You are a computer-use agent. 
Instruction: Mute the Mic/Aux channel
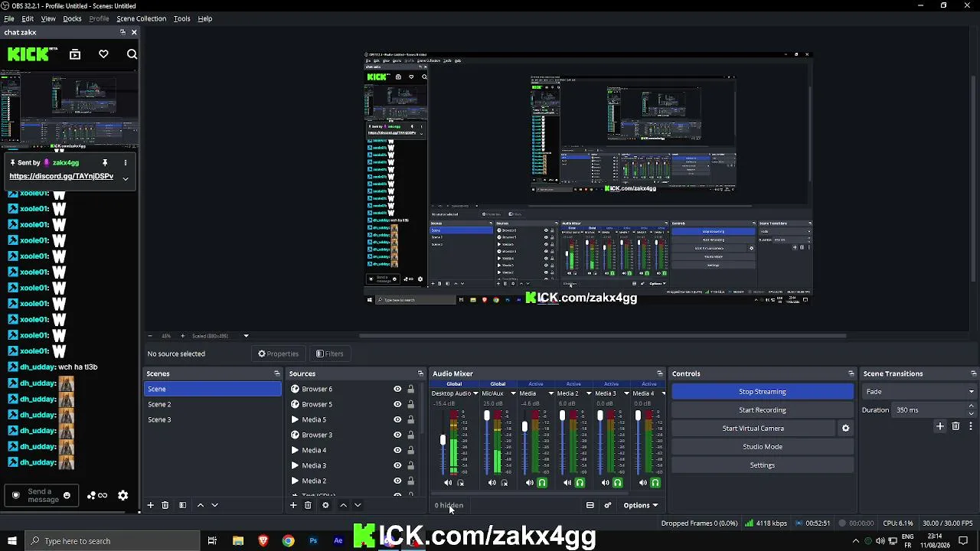492,483
